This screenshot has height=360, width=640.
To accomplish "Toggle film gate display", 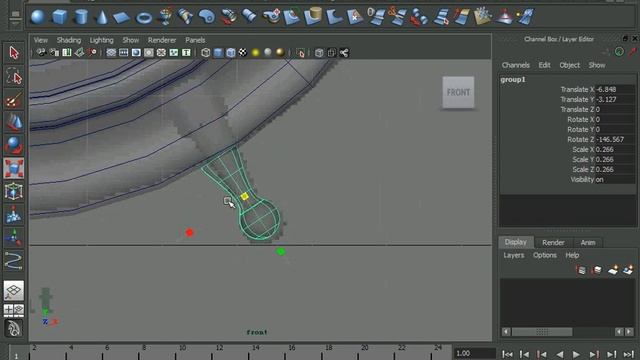I will coord(124,53).
